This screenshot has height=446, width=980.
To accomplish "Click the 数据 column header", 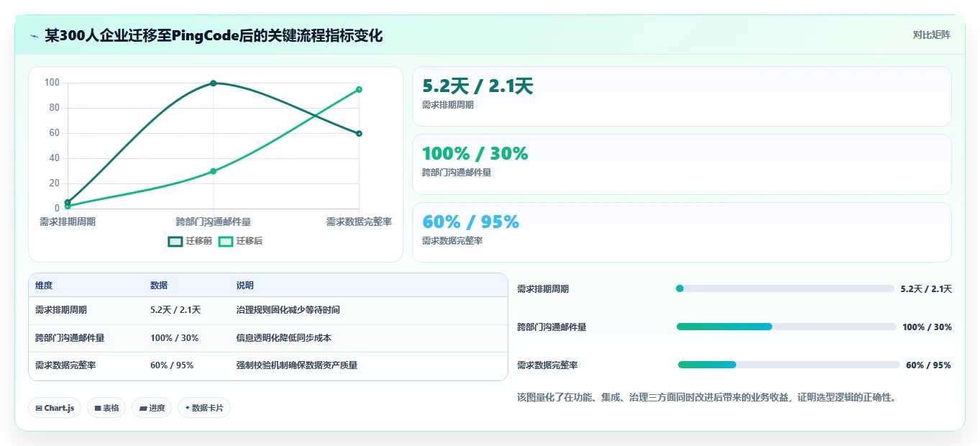I will pyautogui.click(x=159, y=286).
